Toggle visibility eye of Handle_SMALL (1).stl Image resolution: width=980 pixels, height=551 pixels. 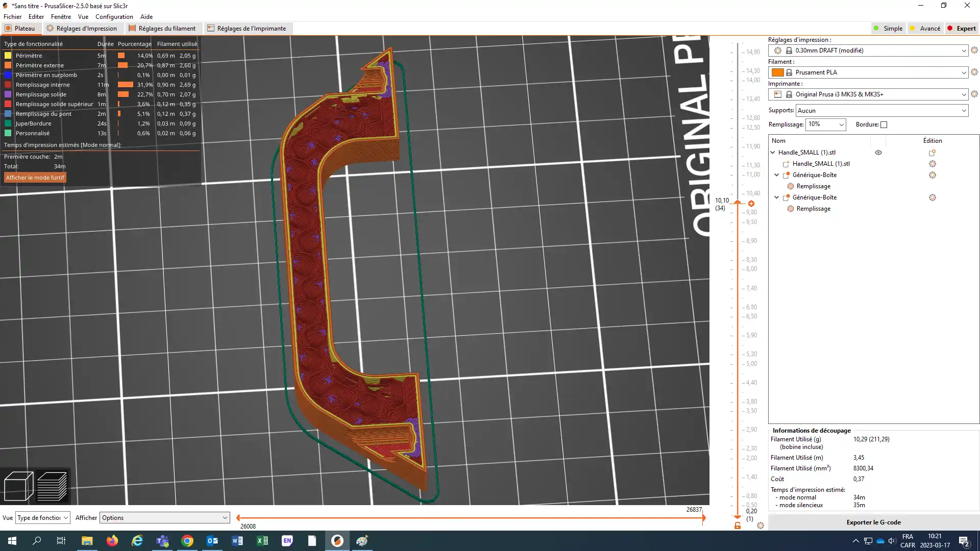coord(878,153)
